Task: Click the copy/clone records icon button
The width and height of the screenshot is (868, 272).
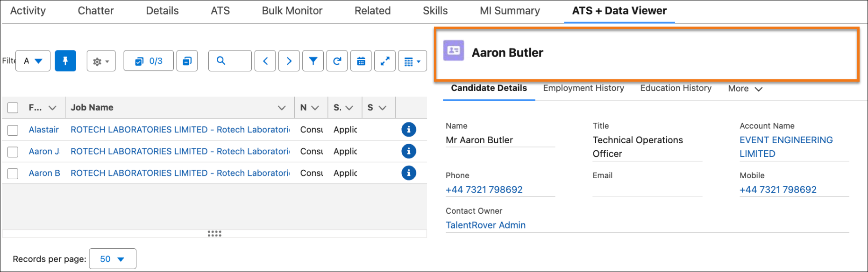Action: coord(187,61)
